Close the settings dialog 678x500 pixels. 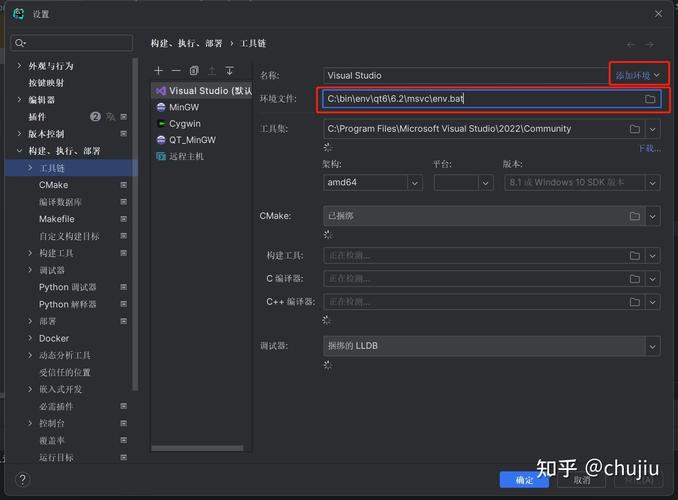tap(658, 14)
